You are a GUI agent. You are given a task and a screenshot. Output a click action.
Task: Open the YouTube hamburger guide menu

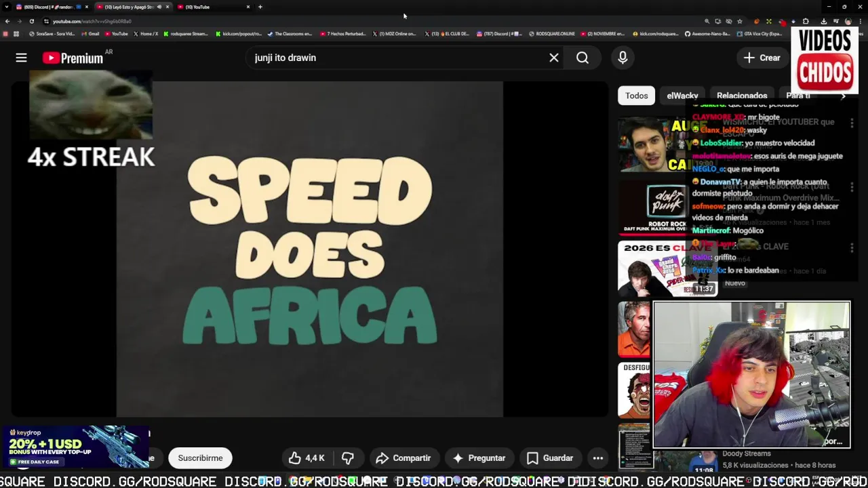[x=21, y=58]
